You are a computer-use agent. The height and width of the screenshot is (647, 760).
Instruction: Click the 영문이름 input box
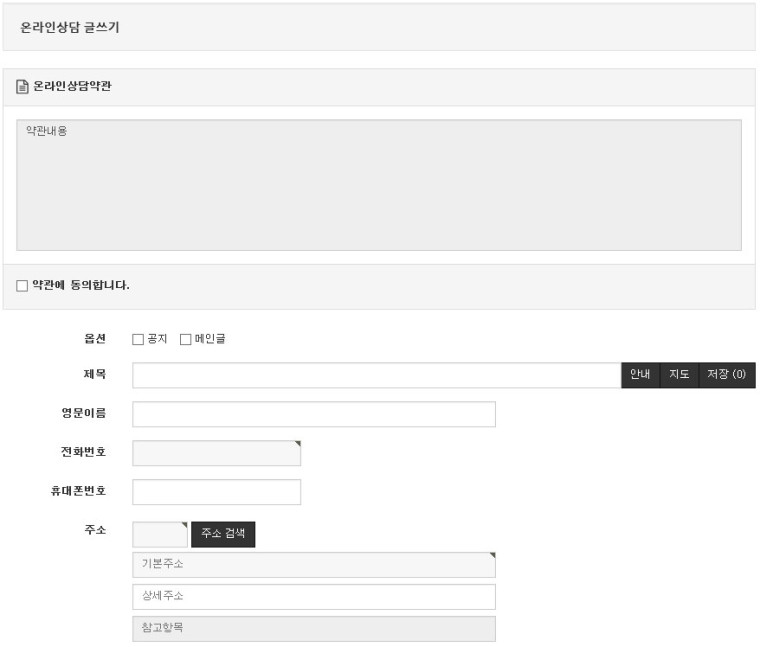313,414
